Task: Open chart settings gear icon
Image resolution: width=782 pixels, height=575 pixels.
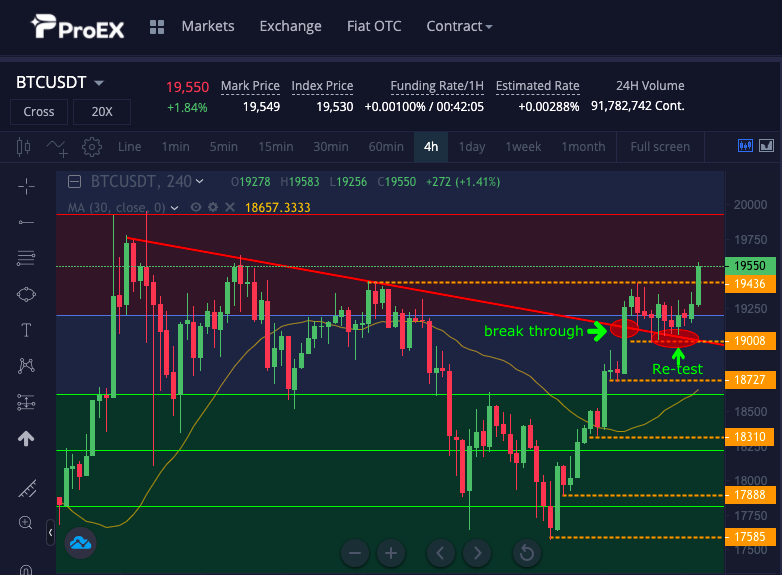Action: [92, 147]
